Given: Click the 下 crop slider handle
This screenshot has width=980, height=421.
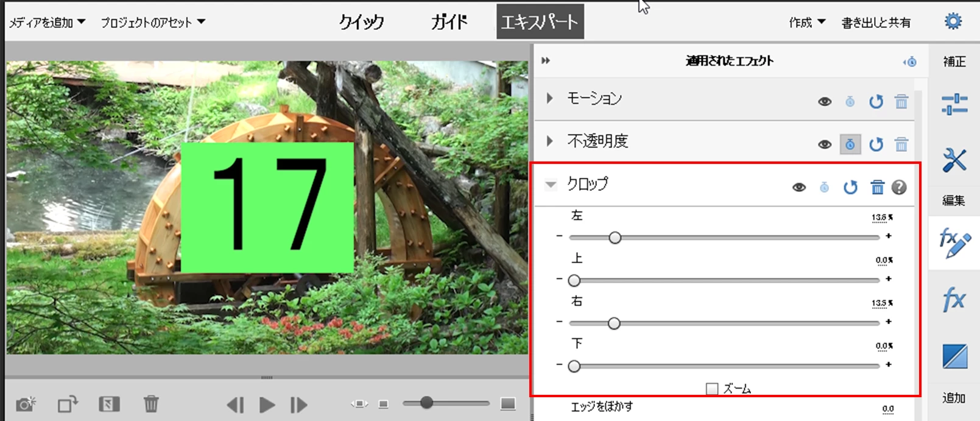Looking at the screenshot, I should point(574,366).
